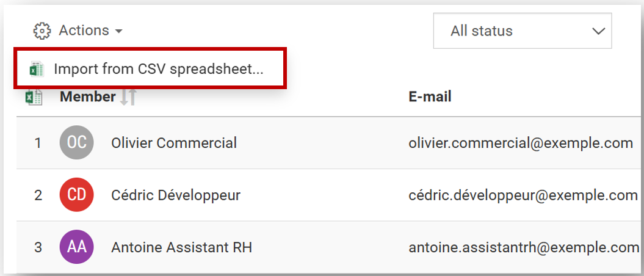The width and height of the screenshot is (644, 276).
Task: Sort by the Member column header
Action: (87, 97)
